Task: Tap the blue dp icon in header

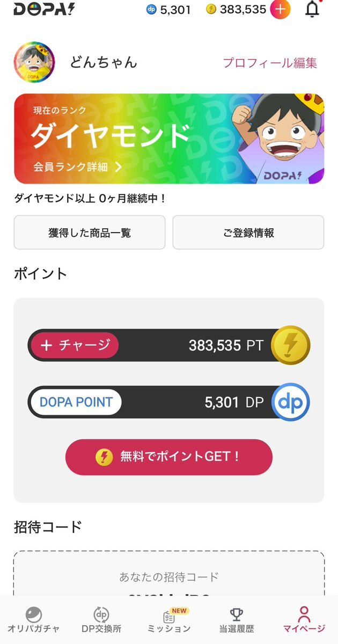Action: point(151,10)
